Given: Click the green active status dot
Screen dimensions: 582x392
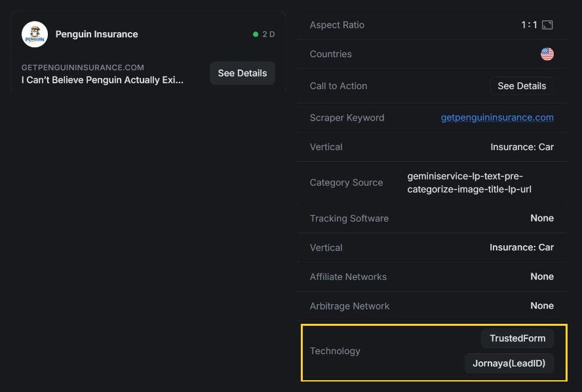Looking at the screenshot, I should tap(256, 34).
